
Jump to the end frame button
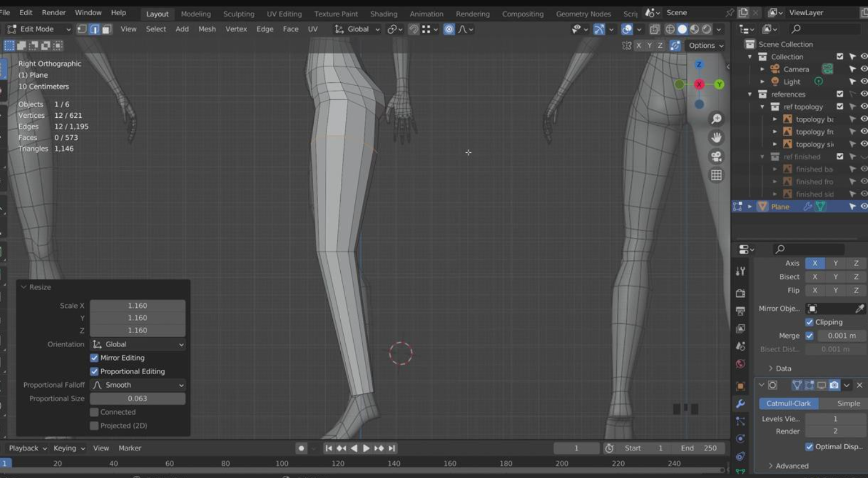click(392, 448)
